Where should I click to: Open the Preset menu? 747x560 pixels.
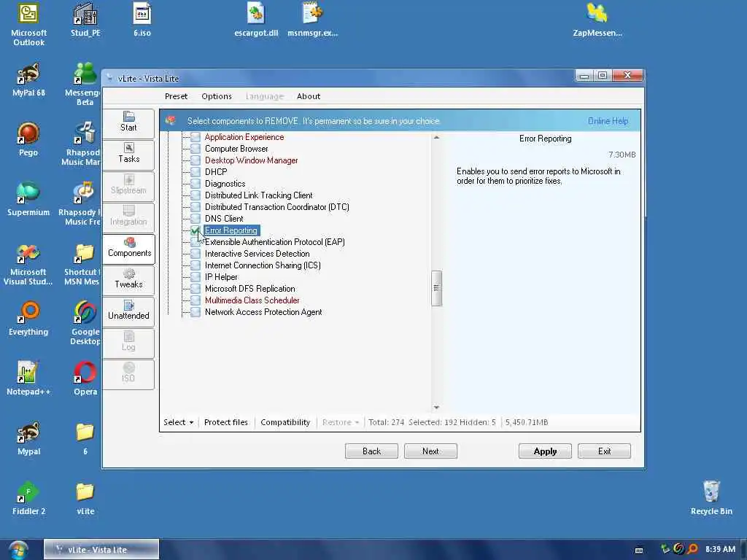coord(177,96)
